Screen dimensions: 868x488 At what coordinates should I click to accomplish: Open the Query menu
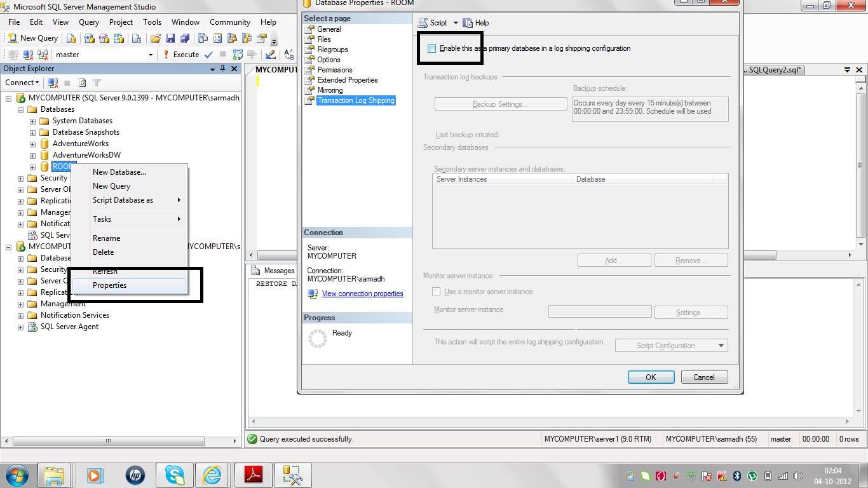89,22
